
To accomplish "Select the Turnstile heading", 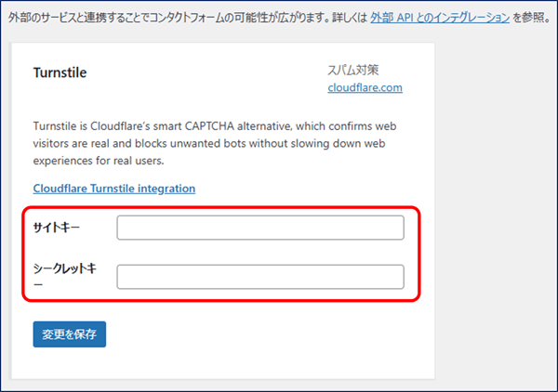I will pyautogui.click(x=60, y=72).
